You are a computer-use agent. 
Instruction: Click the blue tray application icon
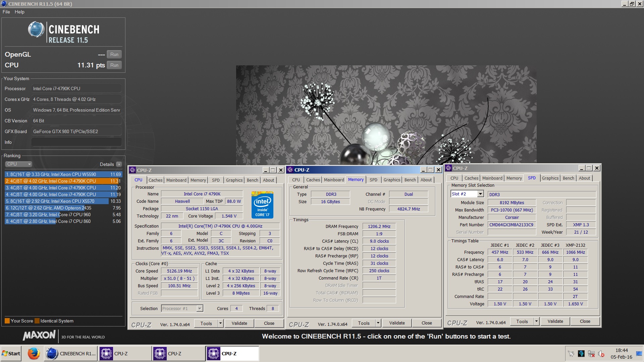point(581,354)
